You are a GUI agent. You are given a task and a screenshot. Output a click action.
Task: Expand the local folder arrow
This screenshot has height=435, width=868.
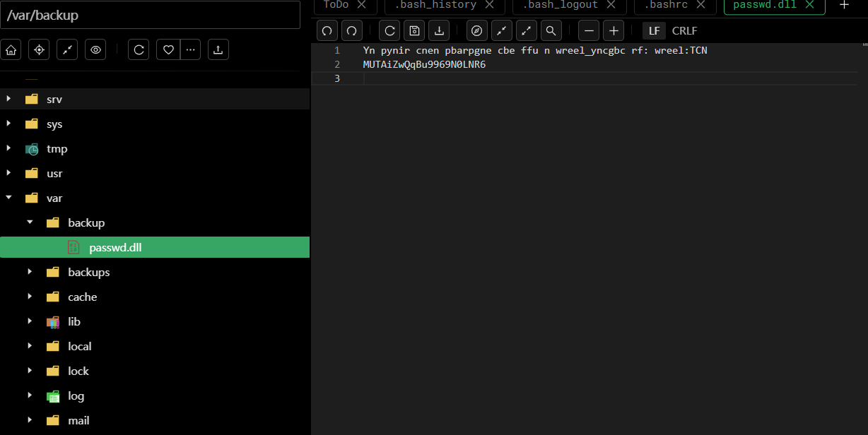click(30, 346)
